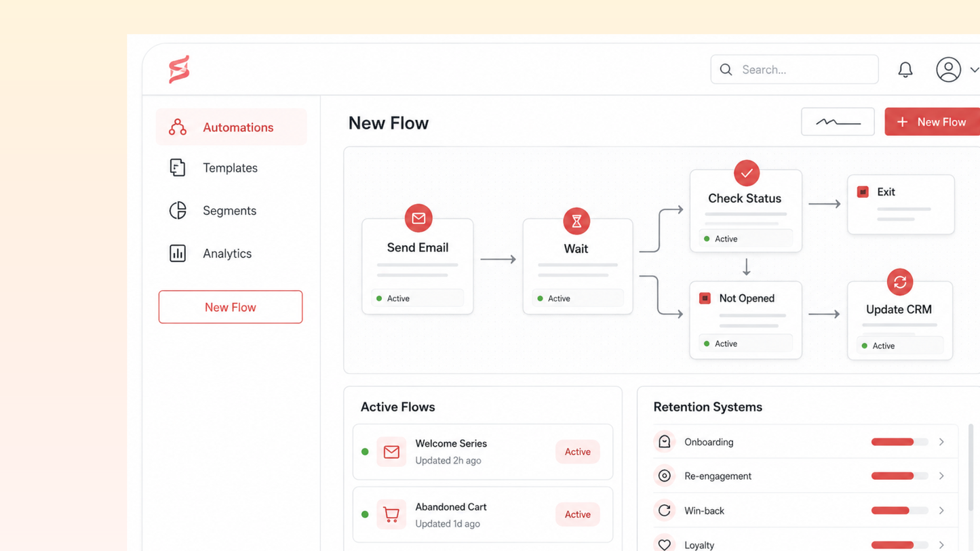Open Templates in the sidebar

231,167
